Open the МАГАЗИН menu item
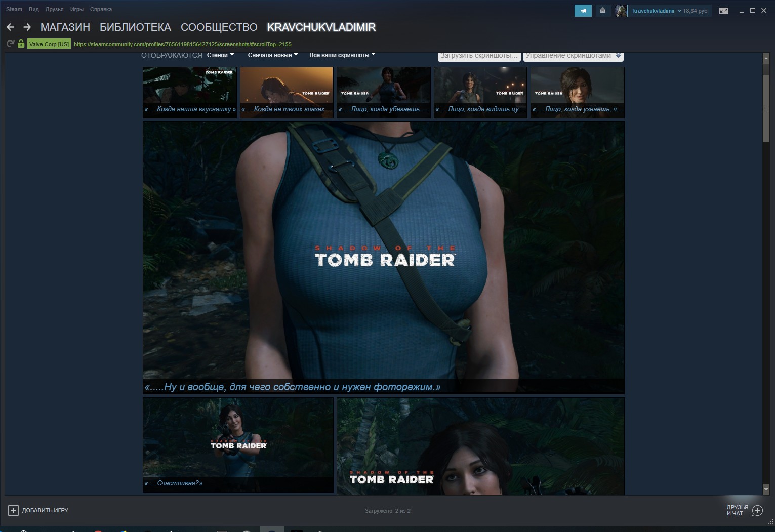775x532 pixels. (x=66, y=27)
